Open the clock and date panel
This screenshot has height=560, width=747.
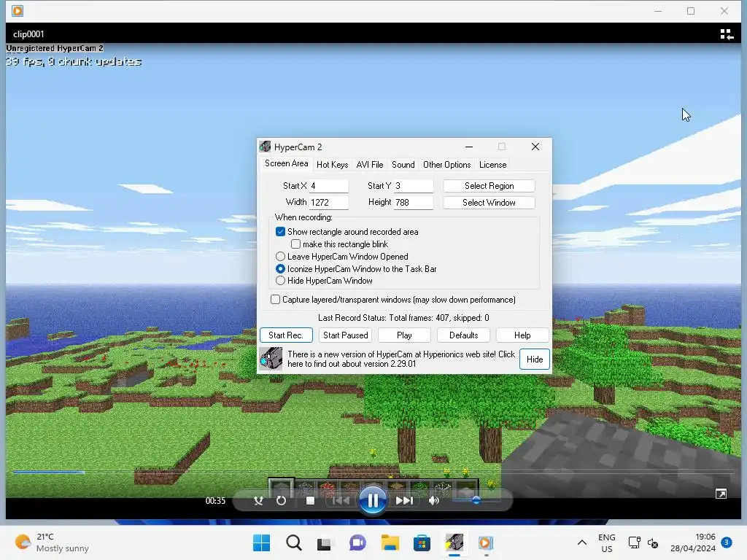pyautogui.click(x=693, y=542)
